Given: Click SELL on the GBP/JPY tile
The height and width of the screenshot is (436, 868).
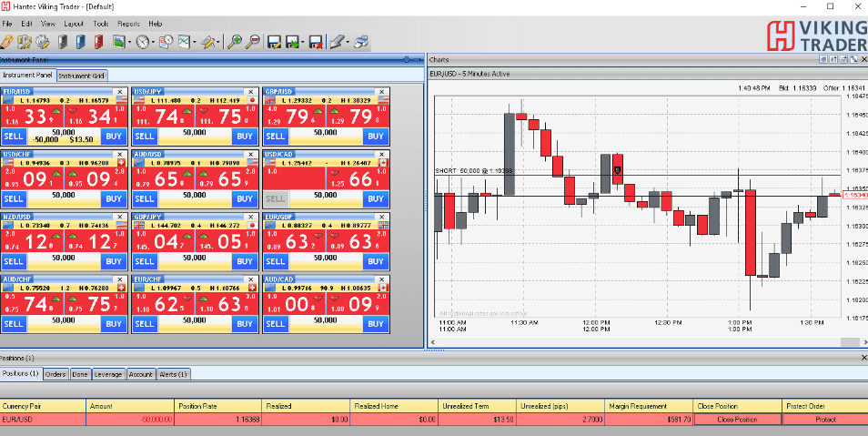Looking at the screenshot, I should click(145, 261).
